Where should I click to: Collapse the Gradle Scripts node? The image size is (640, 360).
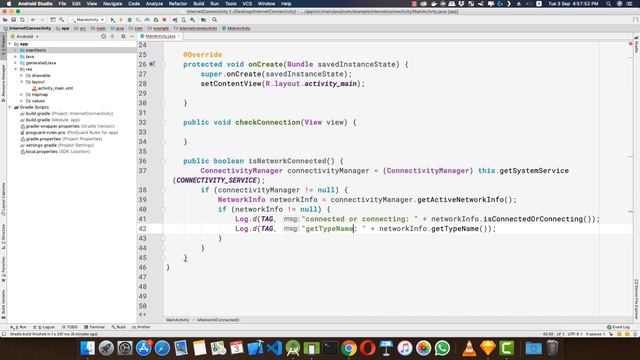click(x=10, y=107)
